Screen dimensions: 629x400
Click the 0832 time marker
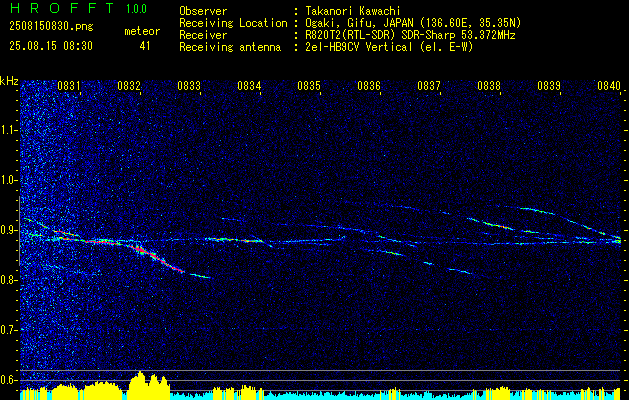[129, 85]
